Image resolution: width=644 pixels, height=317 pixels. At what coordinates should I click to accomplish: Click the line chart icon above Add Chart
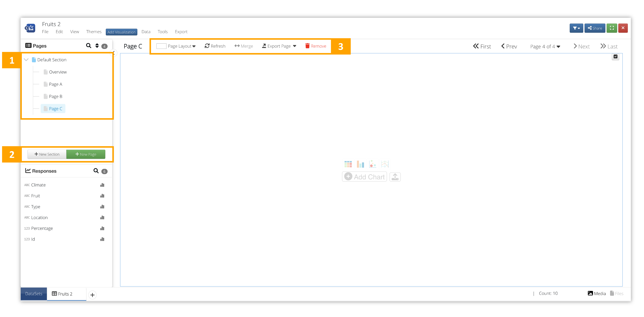pyautogui.click(x=385, y=164)
